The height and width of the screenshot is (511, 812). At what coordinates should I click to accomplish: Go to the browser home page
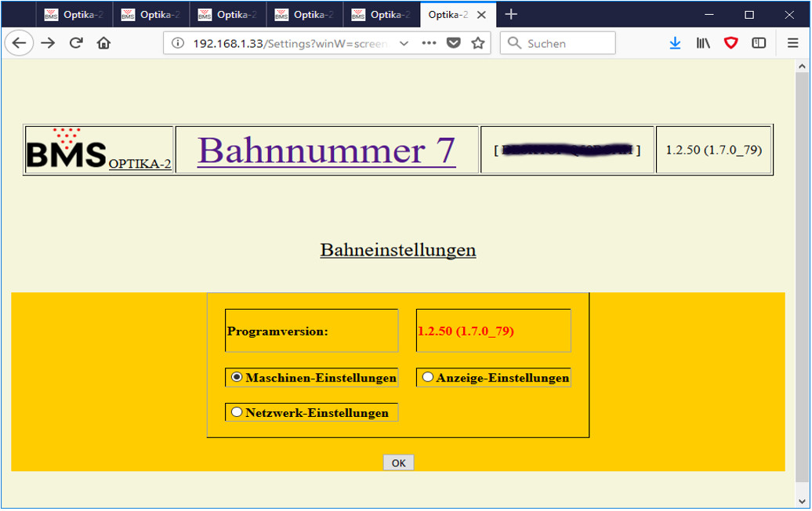(x=103, y=43)
